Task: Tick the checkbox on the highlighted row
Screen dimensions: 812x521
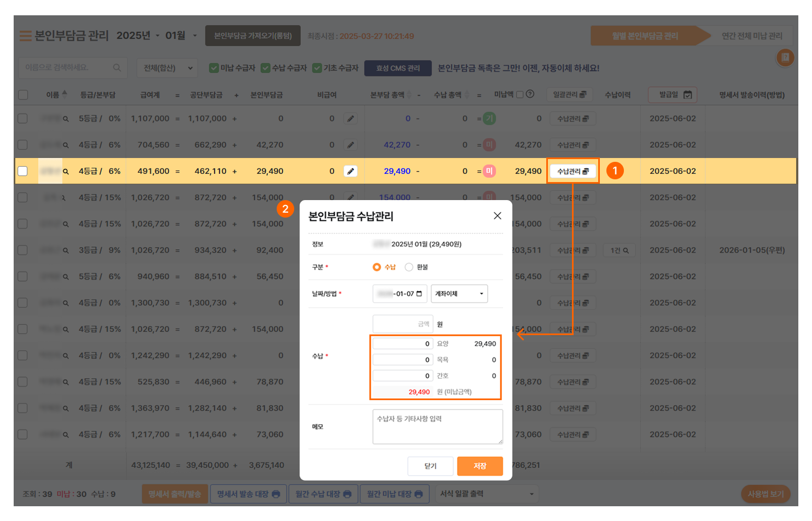Action: click(23, 171)
